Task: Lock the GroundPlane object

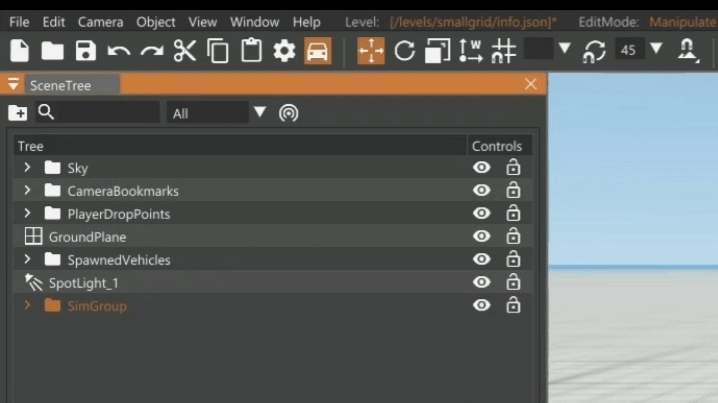Action: pos(513,236)
